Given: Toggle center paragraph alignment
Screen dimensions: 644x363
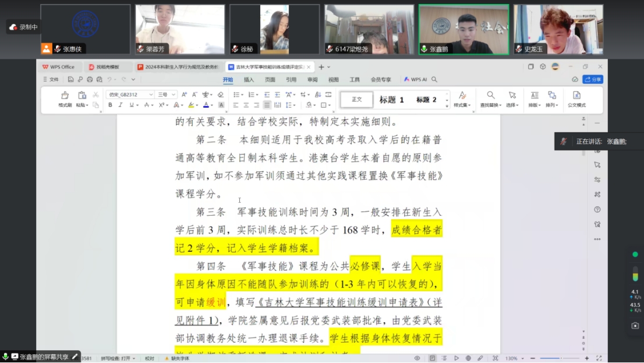Looking at the screenshot, I should pyautogui.click(x=246, y=105).
